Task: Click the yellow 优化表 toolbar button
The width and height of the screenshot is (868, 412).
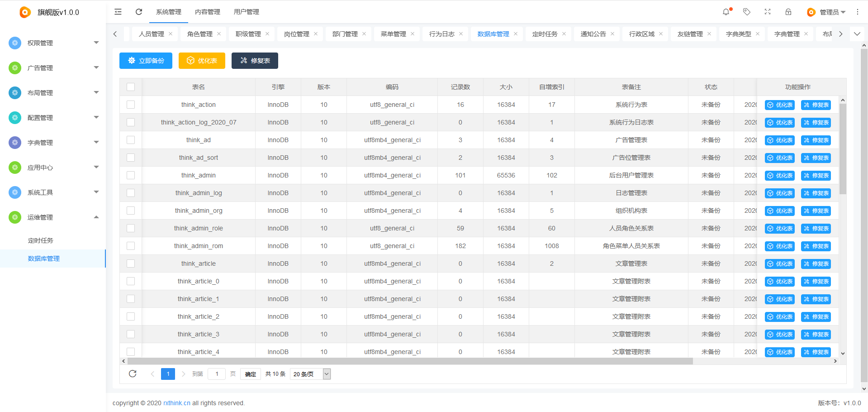Action: [202, 61]
